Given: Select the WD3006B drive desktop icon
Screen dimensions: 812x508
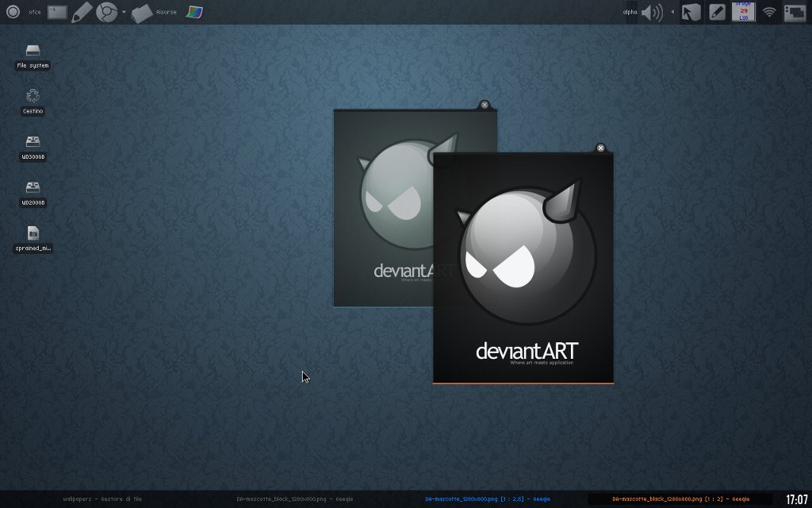Looking at the screenshot, I should (x=33, y=148).
